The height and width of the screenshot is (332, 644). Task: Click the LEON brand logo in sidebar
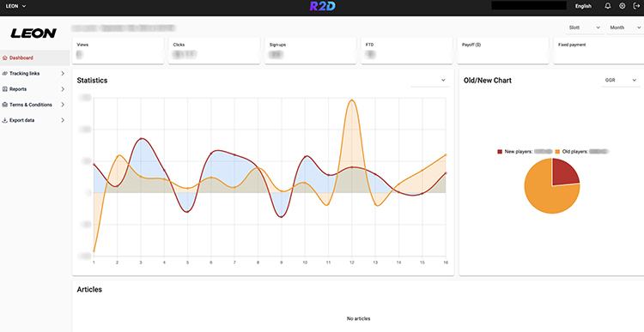point(33,33)
